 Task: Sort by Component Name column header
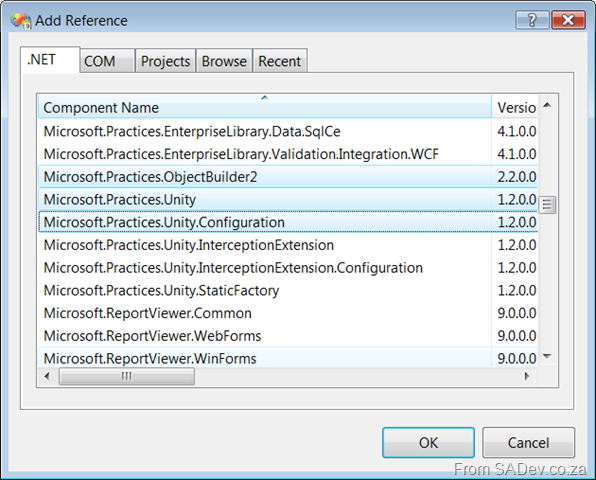click(265, 107)
